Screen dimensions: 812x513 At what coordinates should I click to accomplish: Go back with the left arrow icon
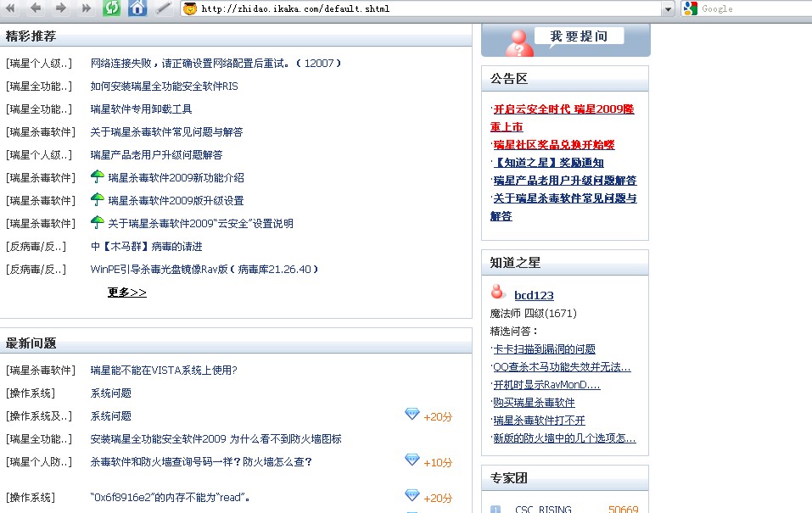pyautogui.click(x=36, y=8)
